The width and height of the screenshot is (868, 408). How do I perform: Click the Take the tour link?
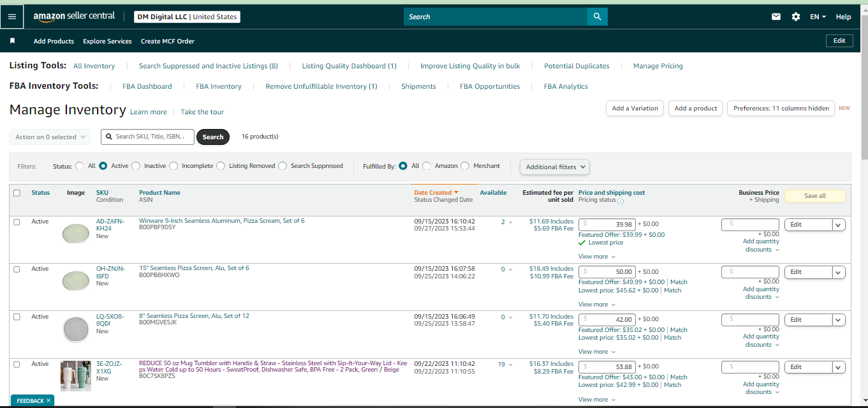(202, 112)
